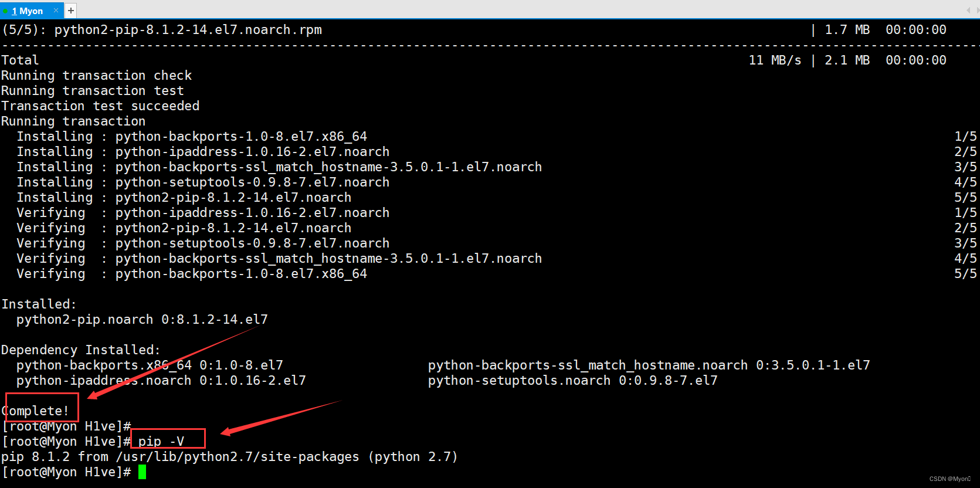Click Installing python-backports-ssl_match_hostname line
Screen dimensions: 980x488
(x=279, y=167)
